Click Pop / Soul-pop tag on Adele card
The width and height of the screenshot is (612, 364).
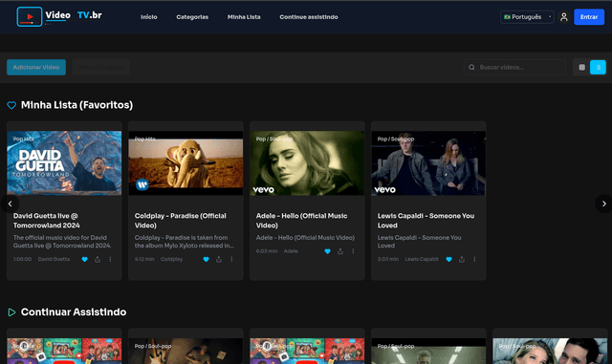click(x=274, y=139)
